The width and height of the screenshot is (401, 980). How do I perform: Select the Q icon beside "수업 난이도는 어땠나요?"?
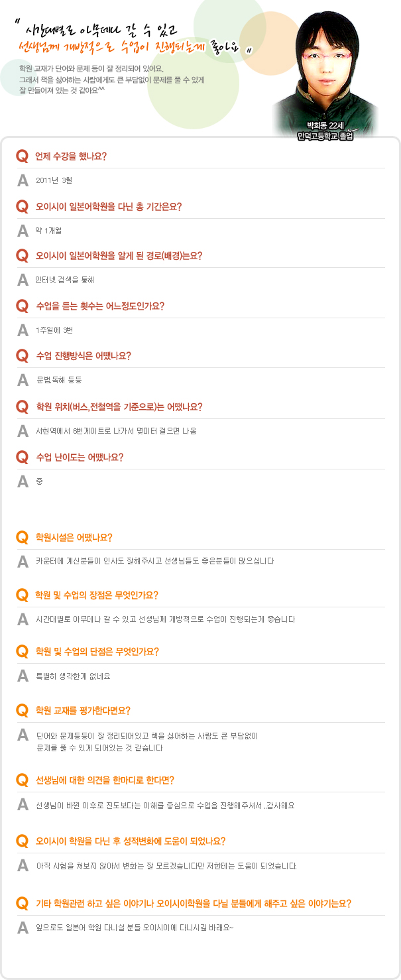pyautogui.click(x=23, y=457)
